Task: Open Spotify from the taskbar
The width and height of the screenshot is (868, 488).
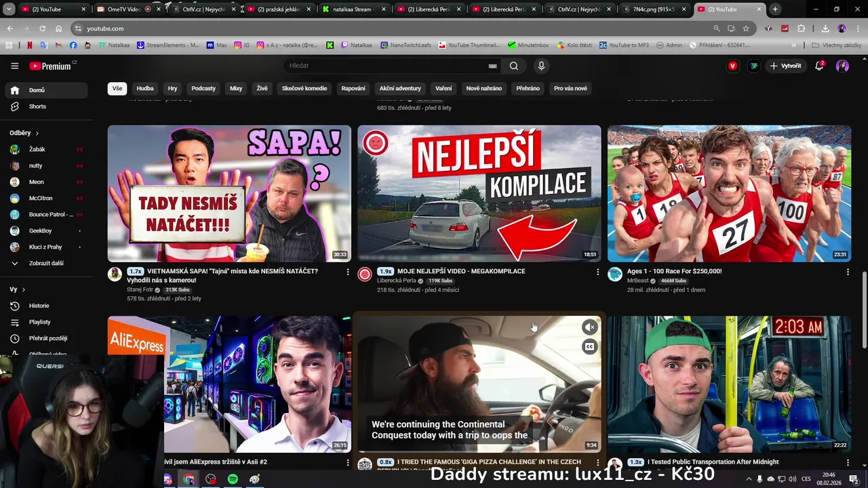Action: click(x=233, y=479)
